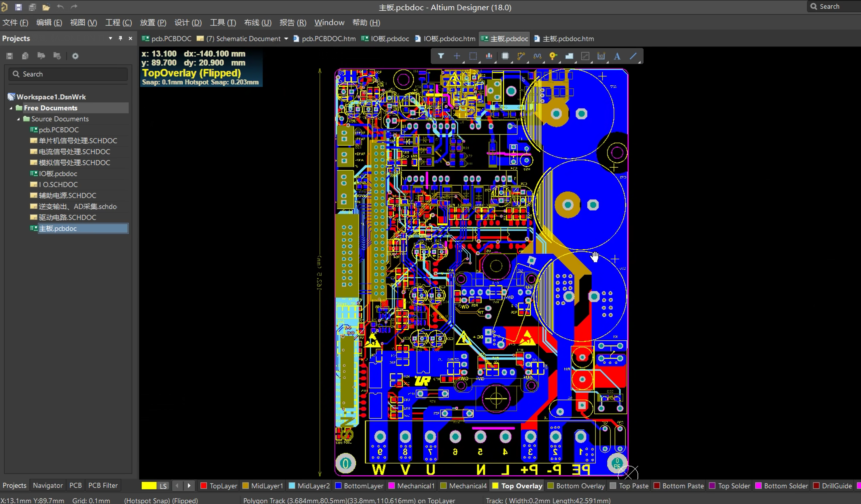Toggle the LS layer set button
The width and height of the screenshot is (861, 504).
point(163,486)
